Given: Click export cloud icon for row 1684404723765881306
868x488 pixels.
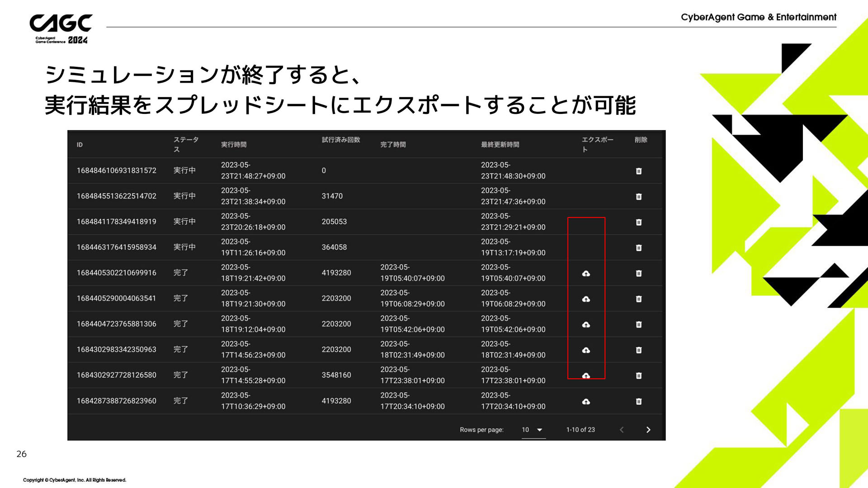Looking at the screenshot, I should click(x=586, y=324).
